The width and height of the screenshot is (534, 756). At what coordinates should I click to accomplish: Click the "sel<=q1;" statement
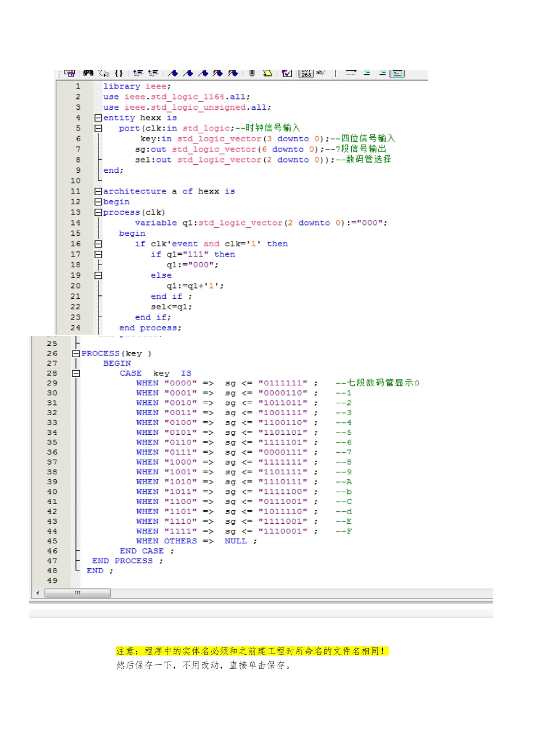(171, 307)
